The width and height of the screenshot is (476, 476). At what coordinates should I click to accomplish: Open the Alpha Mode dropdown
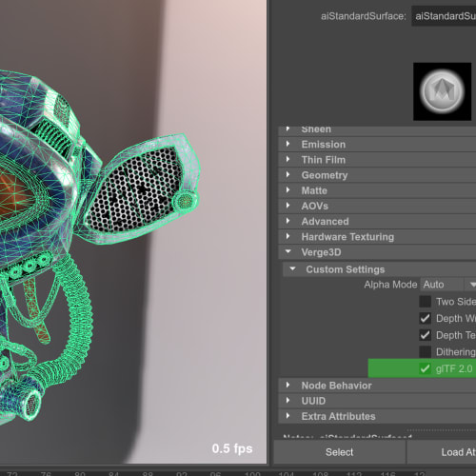[x=448, y=285]
